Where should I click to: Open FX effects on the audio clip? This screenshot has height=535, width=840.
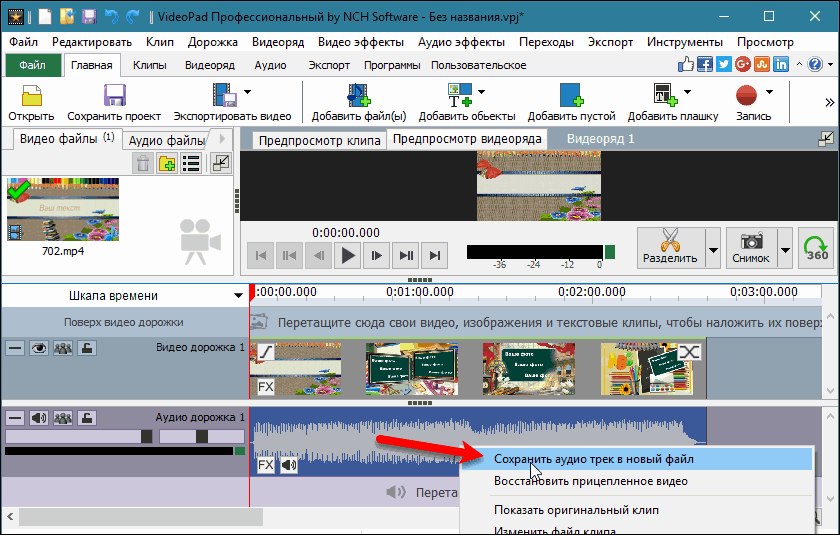[x=266, y=464]
